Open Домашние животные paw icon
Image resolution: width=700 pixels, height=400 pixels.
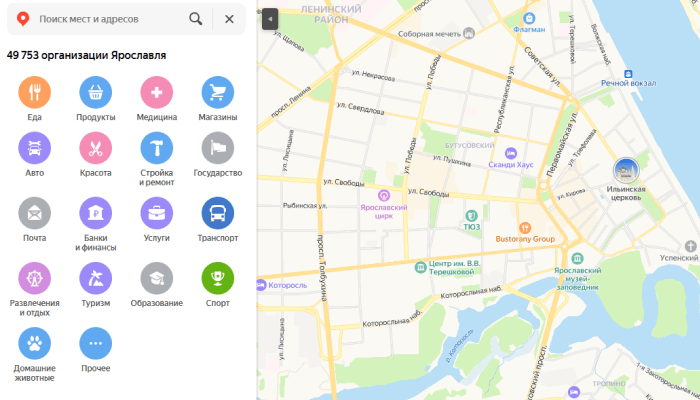click(35, 343)
